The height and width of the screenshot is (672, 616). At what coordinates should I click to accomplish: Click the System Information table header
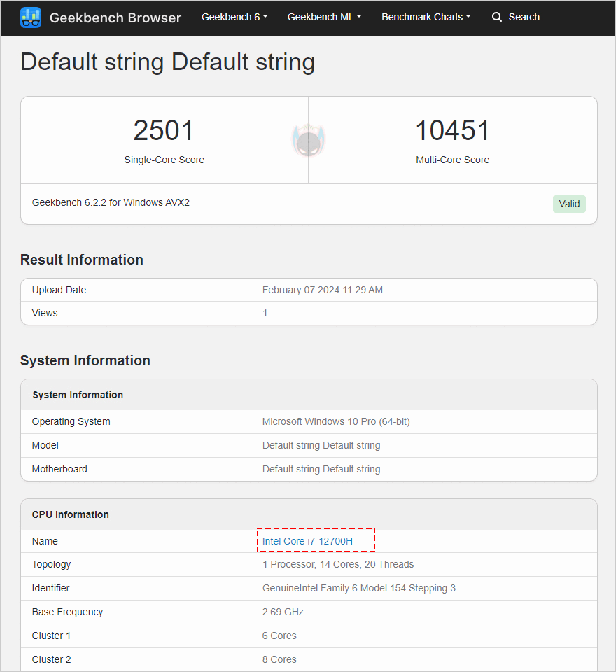[x=78, y=395]
